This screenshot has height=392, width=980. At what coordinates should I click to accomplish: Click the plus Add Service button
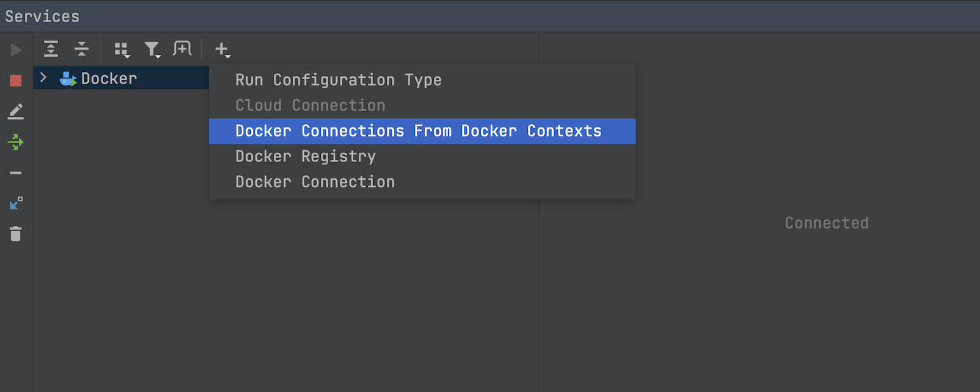point(223,50)
